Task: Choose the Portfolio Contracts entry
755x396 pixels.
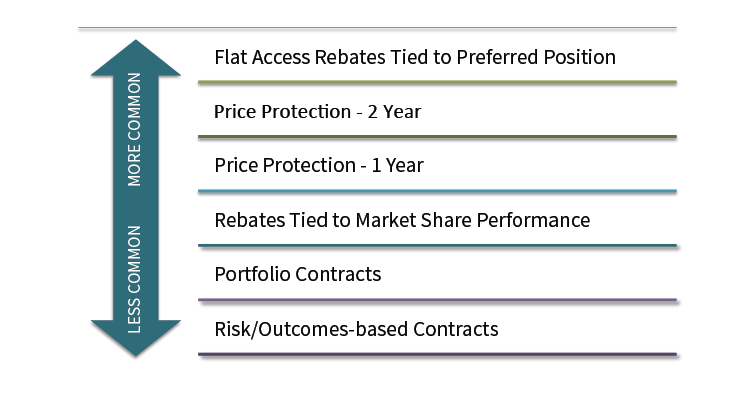Action: pos(298,275)
